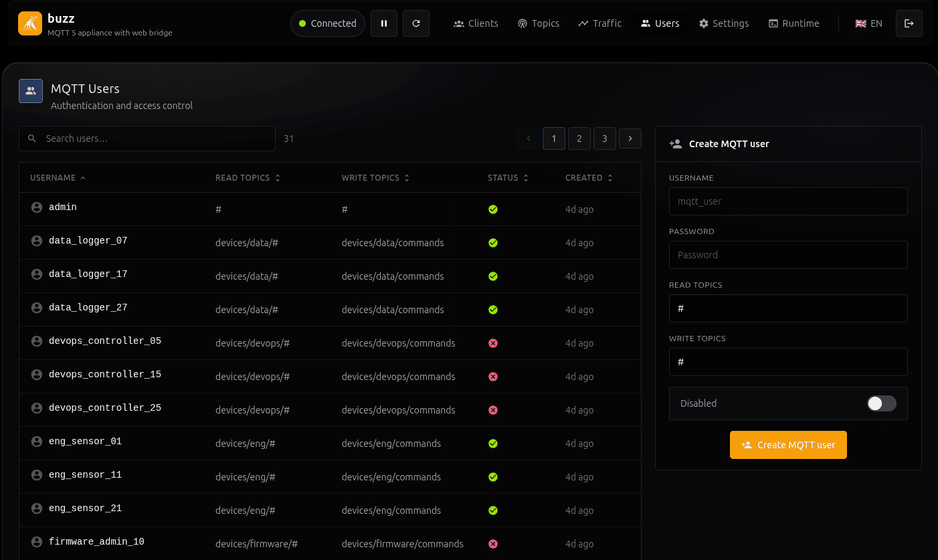Open the EN language selector

pyautogui.click(x=868, y=23)
